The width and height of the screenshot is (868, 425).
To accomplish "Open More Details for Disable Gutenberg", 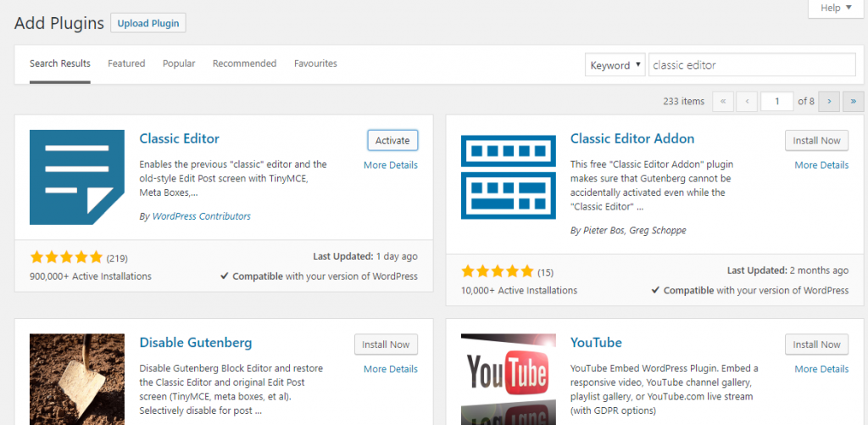I will click(391, 369).
